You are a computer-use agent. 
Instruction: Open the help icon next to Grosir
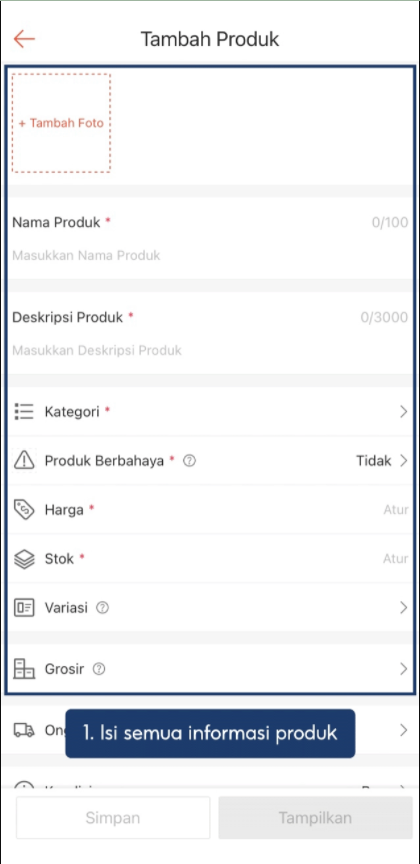tap(99, 669)
